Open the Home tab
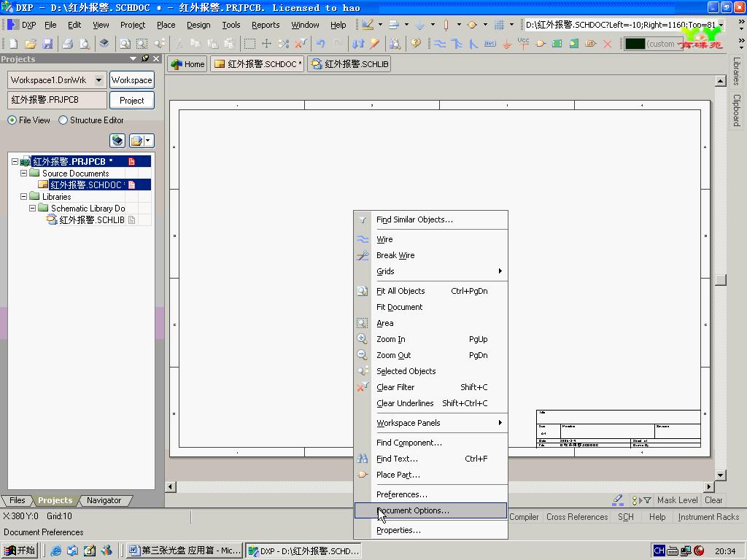The height and width of the screenshot is (560, 747). [187, 64]
